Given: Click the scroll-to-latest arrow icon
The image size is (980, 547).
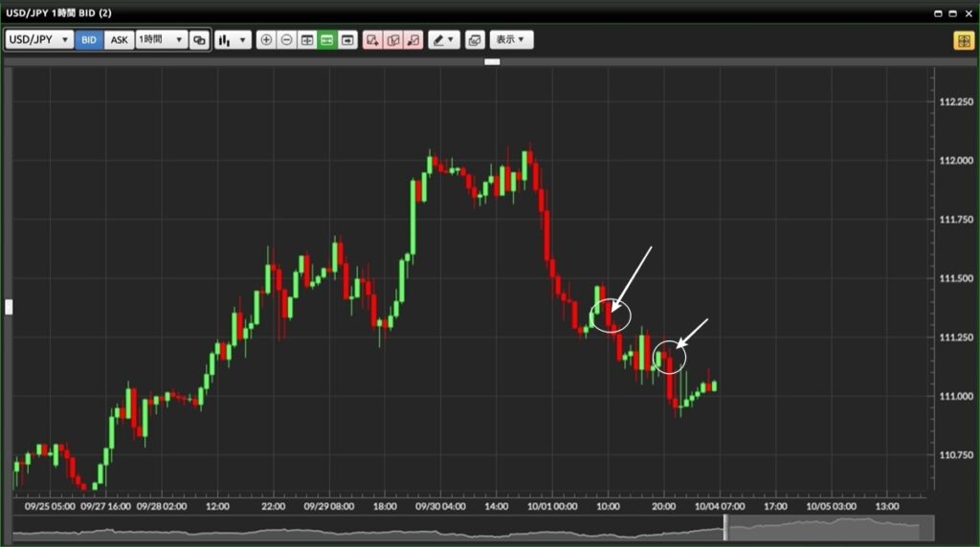Looking at the screenshot, I should click(x=347, y=40).
